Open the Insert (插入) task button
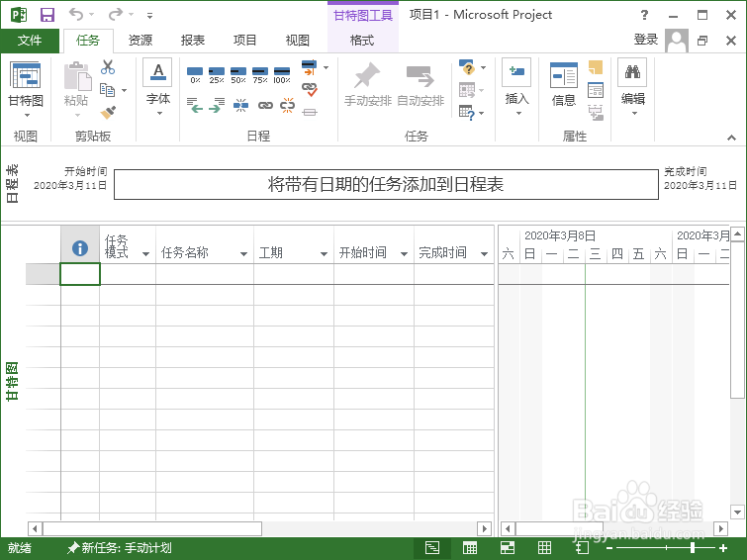Viewport: 747px width, 560px height. coord(516,86)
